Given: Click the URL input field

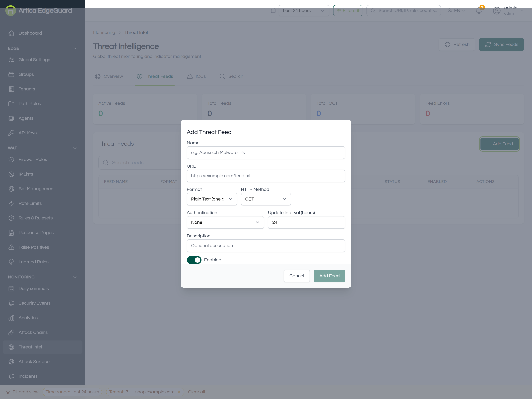Looking at the screenshot, I should click(x=266, y=176).
